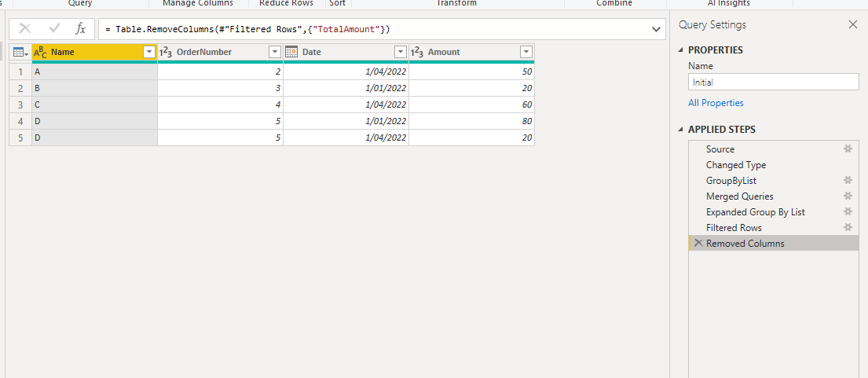Click the fx function icon
This screenshot has height=378, width=868.
(81, 29)
